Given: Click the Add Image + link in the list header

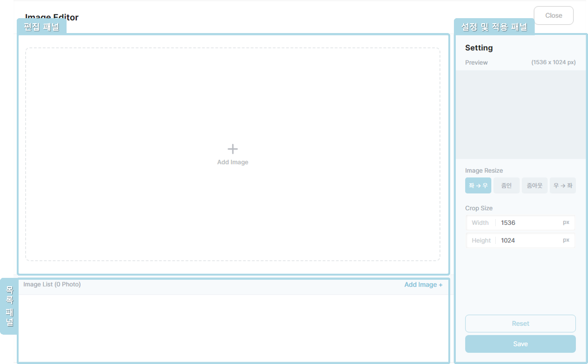Looking at the screenshot, I should (x=423, y=285).
